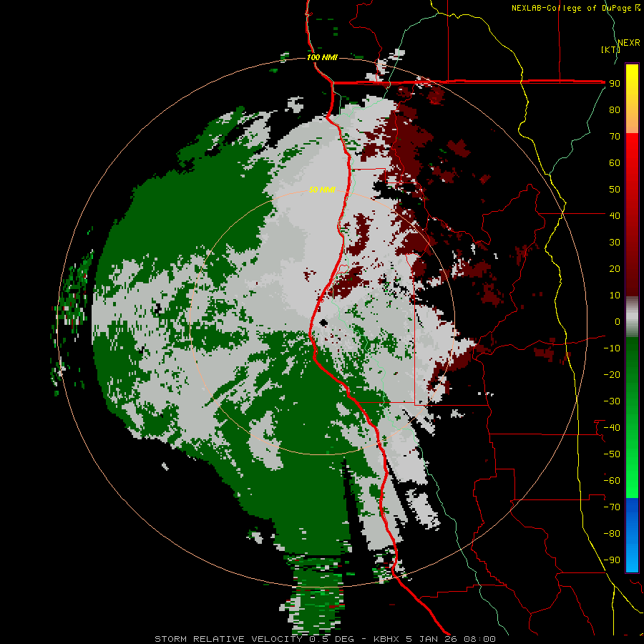Click the -40 value on the velocity scale

pos(612,428)
